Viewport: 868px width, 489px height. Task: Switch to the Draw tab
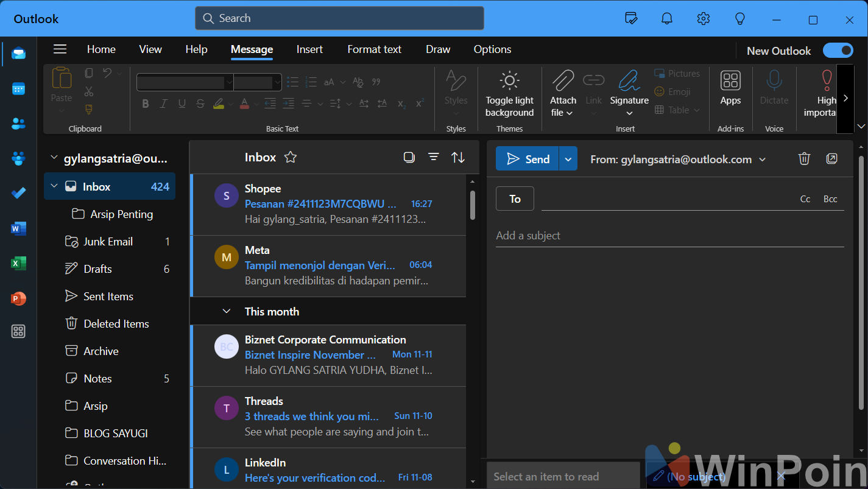[x=438, y=49]
